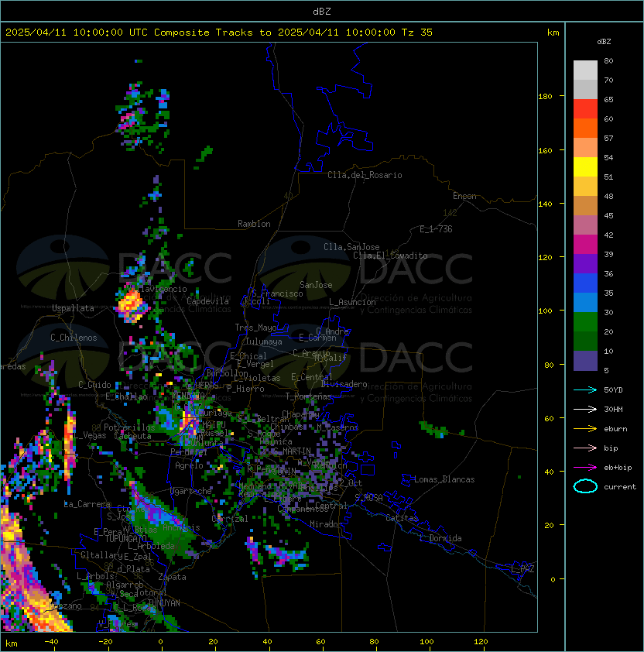Select the magenta 42 dBZ color swatch
The width and height of the screenshot is (644, 652).
pos(585,244)
